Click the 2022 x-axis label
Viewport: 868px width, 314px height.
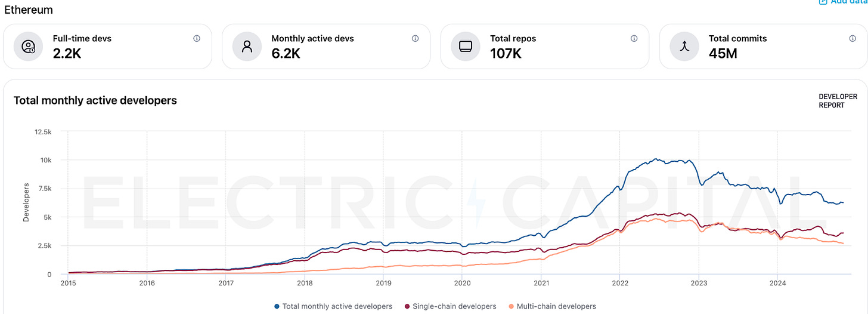pyautogui.click(x=620, y=284)
